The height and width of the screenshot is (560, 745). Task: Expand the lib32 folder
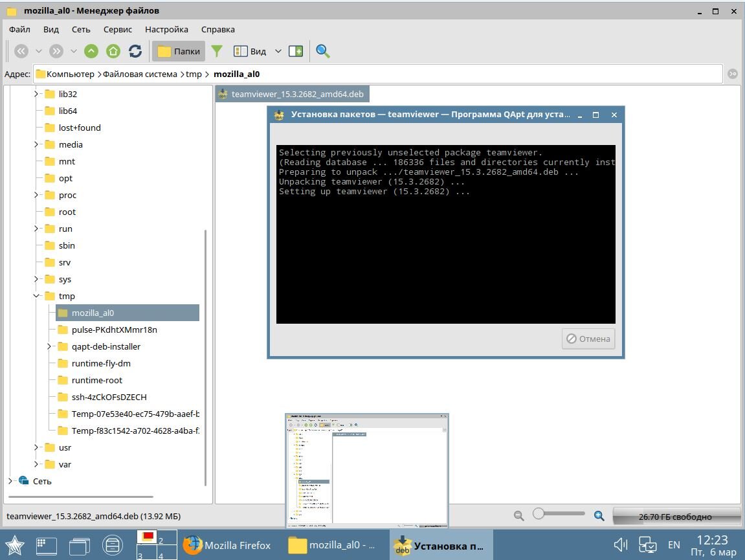(36, 94)
